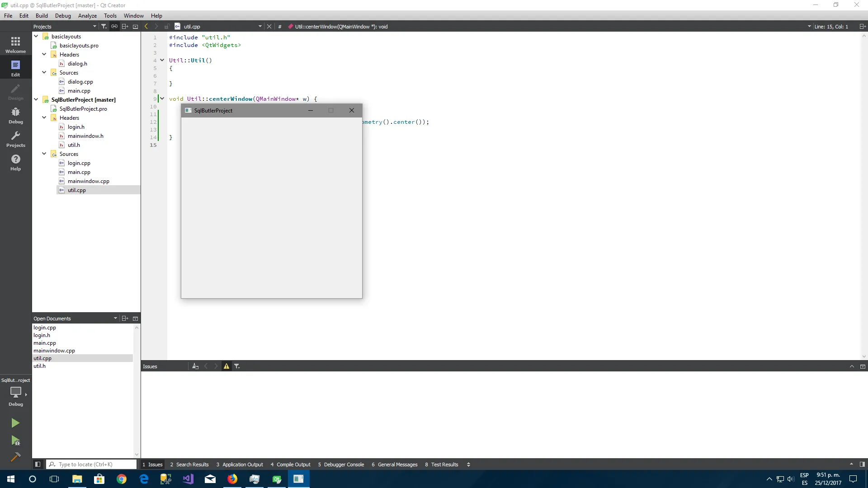Open the Open Documents pane dropdown
Viewport: 868px width, 488px height.
pos(115,318)
